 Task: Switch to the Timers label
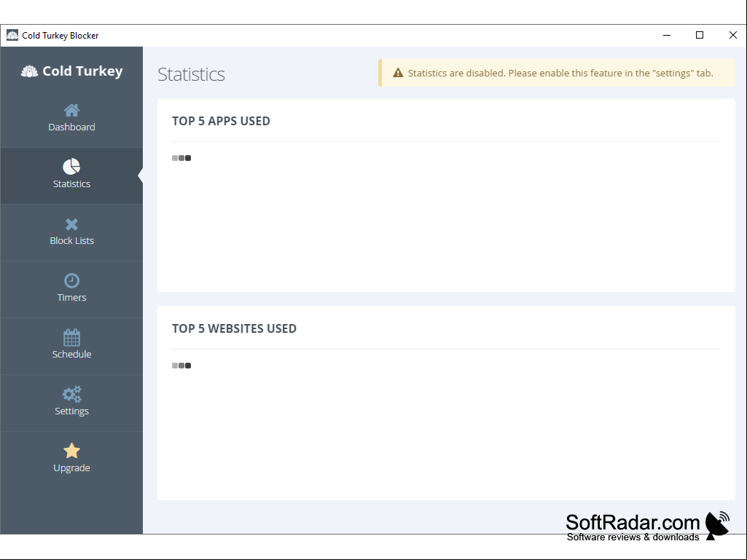tap(71, 297)
